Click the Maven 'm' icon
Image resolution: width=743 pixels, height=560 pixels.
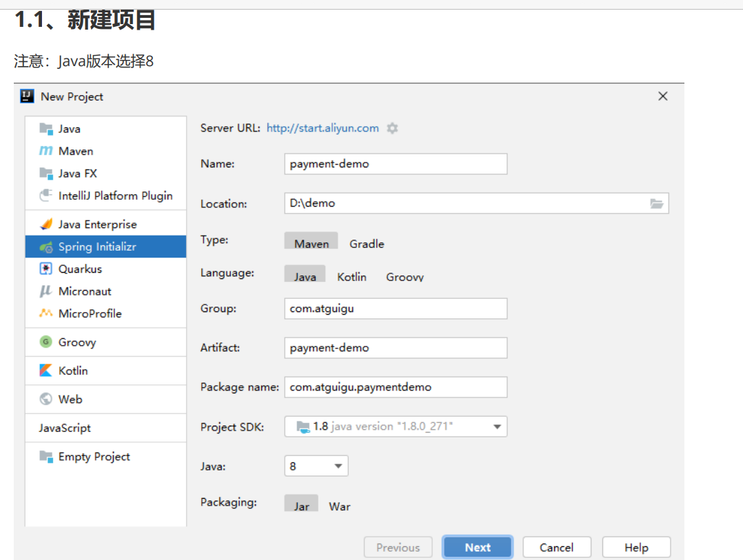point(46,151)
